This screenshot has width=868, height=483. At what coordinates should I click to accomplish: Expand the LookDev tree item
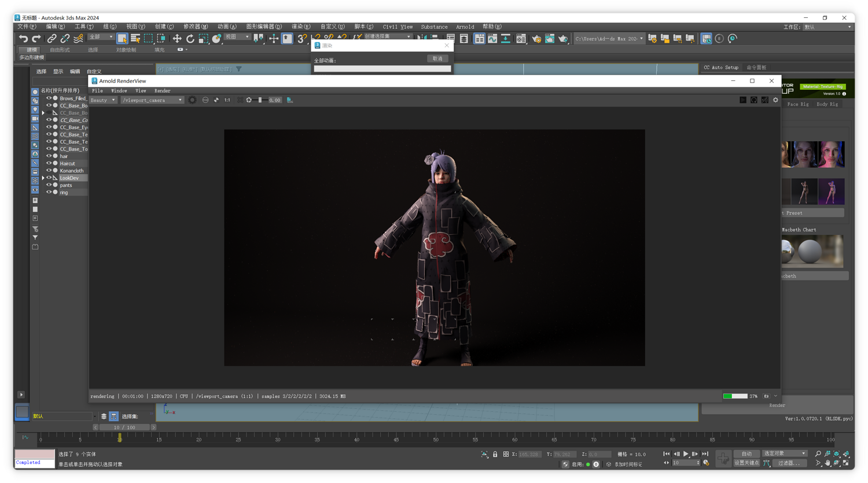click(43, 178)
